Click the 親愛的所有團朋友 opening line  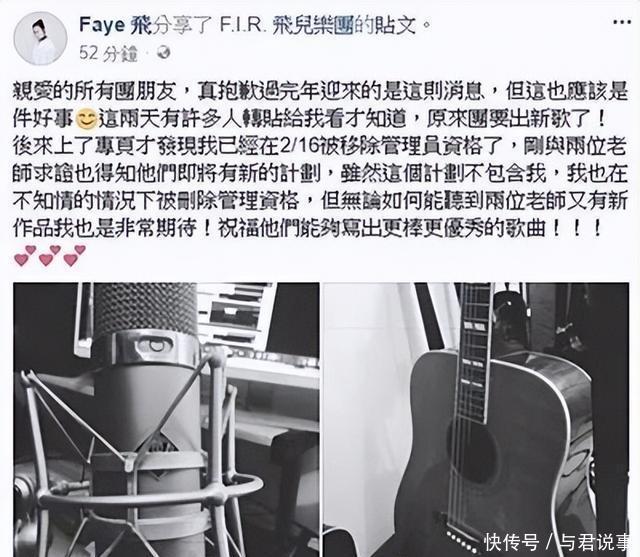(95, 91)
